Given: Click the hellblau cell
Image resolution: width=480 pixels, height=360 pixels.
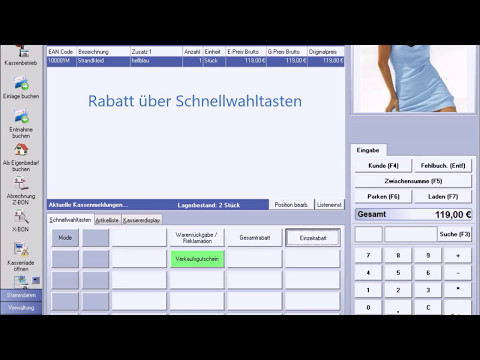Looking at the screenshot, I should click(156, 61).
